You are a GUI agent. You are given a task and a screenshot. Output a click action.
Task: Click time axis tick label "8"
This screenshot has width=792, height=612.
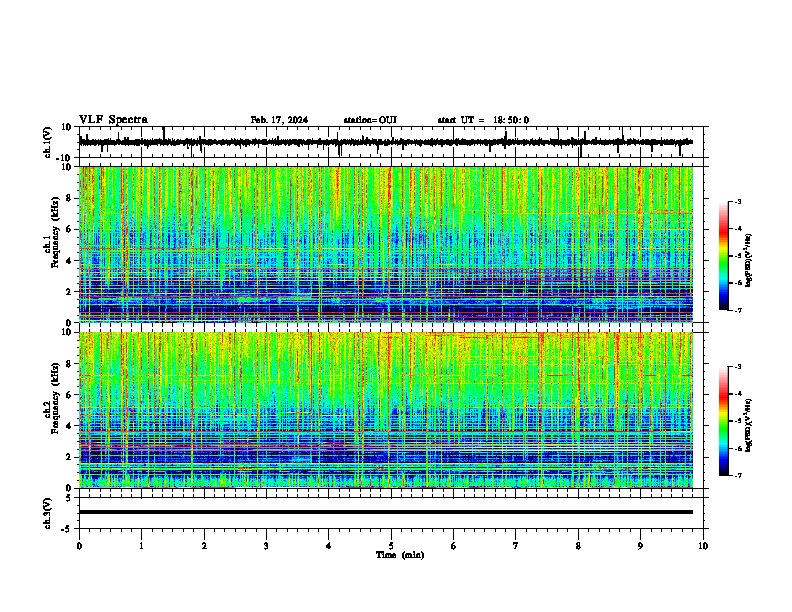pyautogui.click(x=578, y=546)
